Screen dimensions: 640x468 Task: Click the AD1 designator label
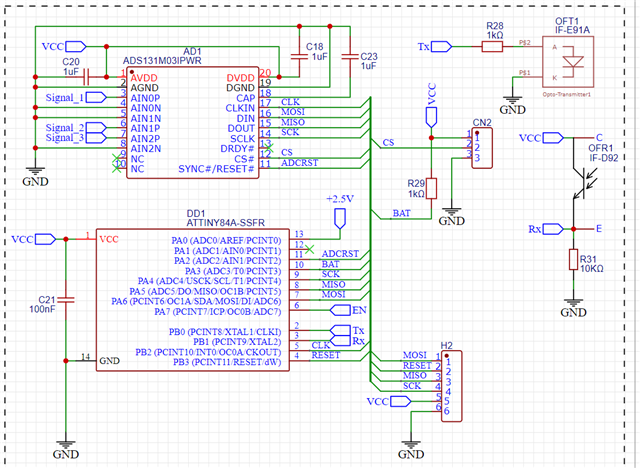coord(192,51)
